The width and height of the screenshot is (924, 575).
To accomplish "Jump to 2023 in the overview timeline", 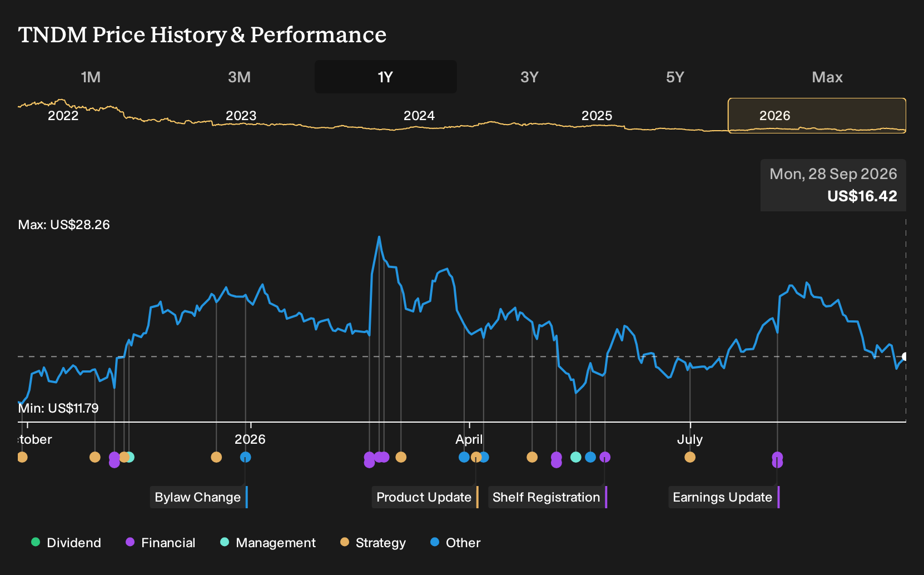I will point(241,116).
